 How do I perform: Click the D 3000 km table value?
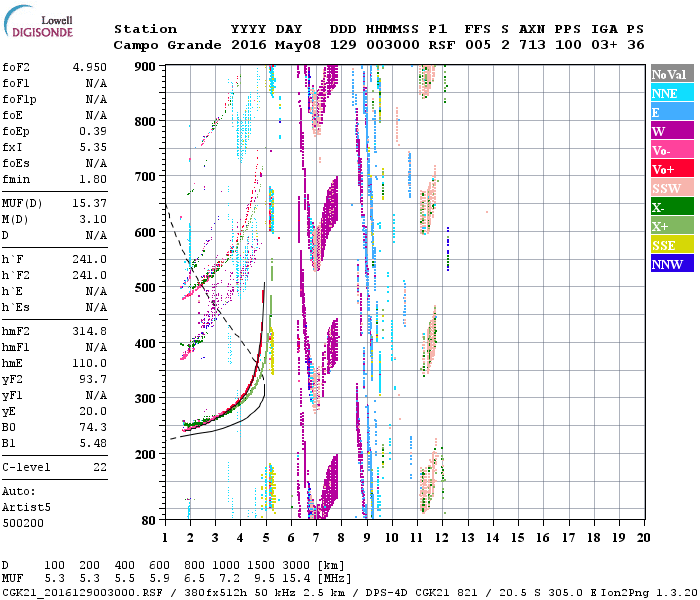coord(296,566)
